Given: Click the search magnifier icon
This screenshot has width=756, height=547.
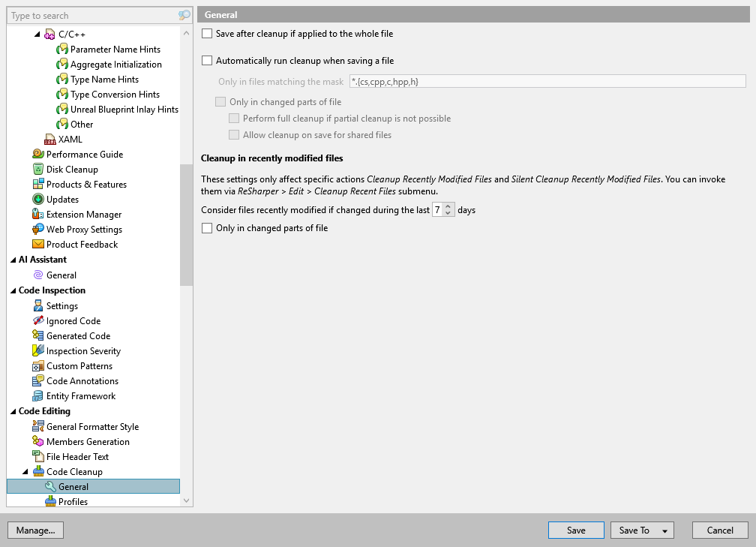Looking at the screenshot, I should (184, 16).
